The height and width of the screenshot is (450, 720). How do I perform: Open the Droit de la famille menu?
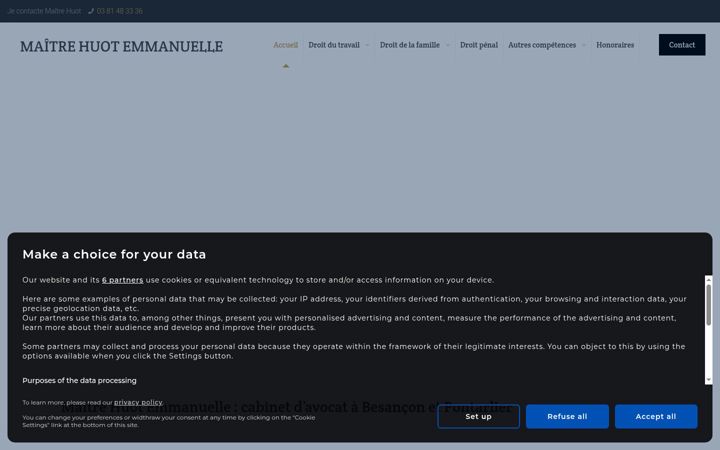click(410, 45)
